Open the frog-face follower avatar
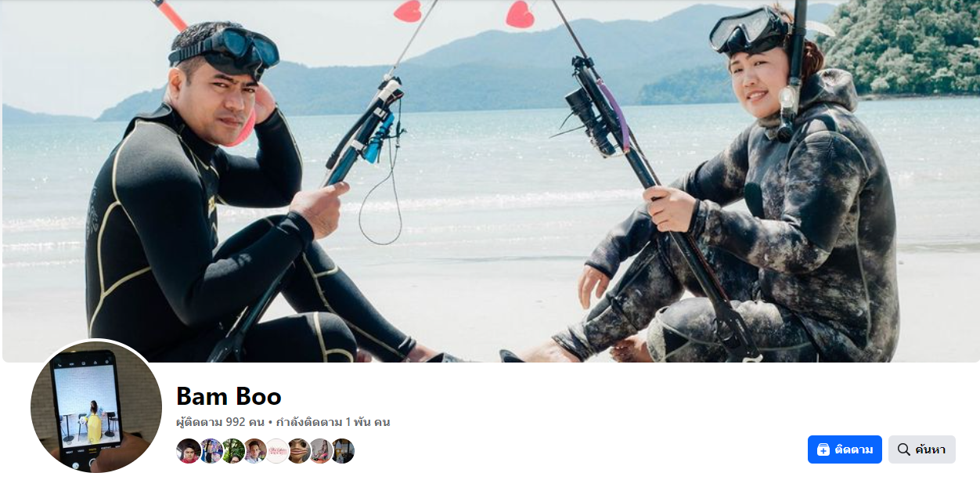980x480 pixels. 298,451
